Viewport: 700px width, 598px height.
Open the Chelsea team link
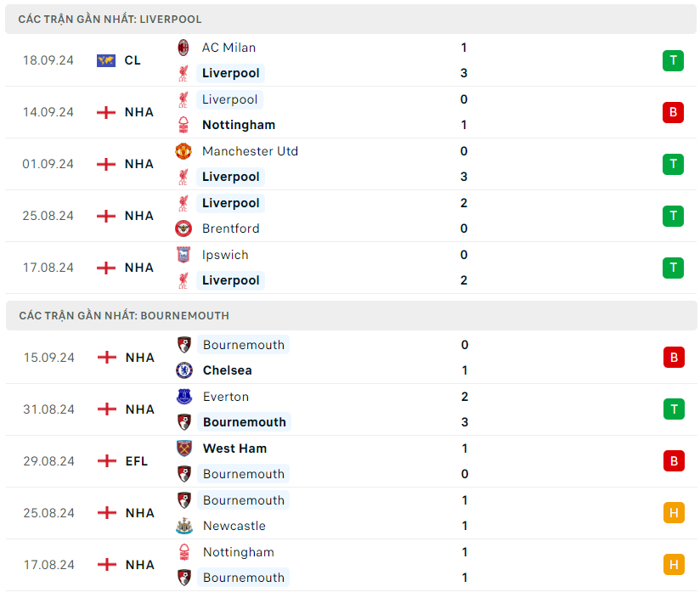[x=227, y=370]
